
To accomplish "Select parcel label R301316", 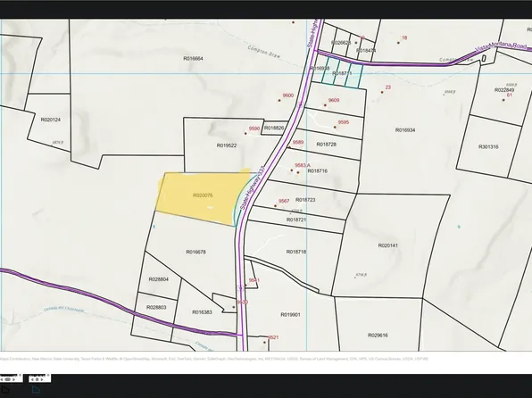I will (488, 147).
